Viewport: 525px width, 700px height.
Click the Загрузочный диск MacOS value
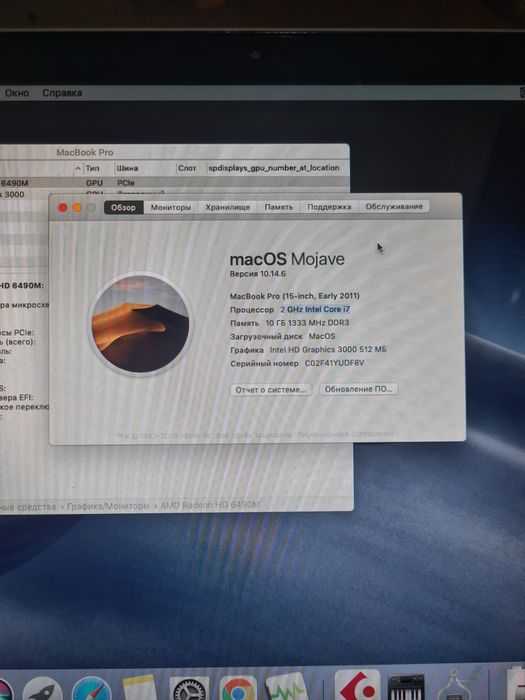tap(322, 336)
